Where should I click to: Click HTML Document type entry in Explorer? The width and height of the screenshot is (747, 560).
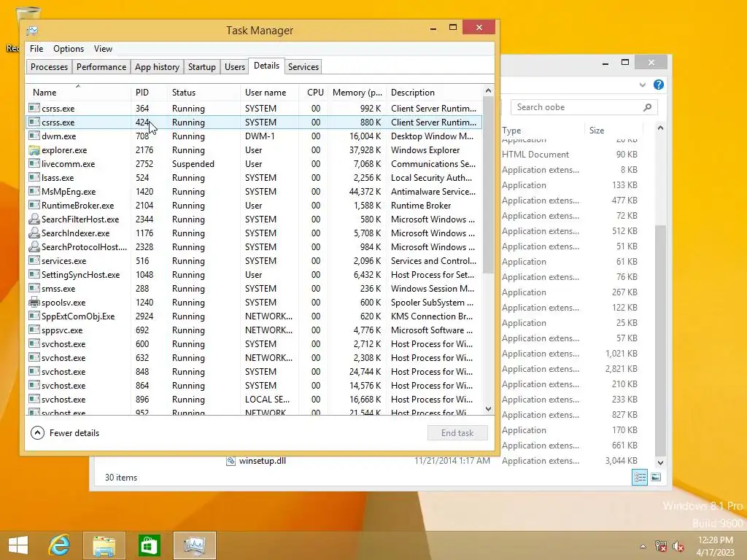(535, 155)
